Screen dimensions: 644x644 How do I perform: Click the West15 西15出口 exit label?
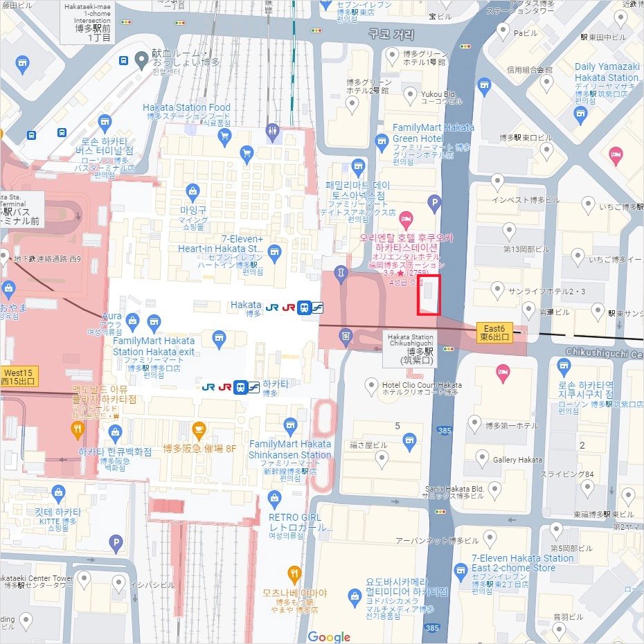pyautogui.click(x=19, y=376)
